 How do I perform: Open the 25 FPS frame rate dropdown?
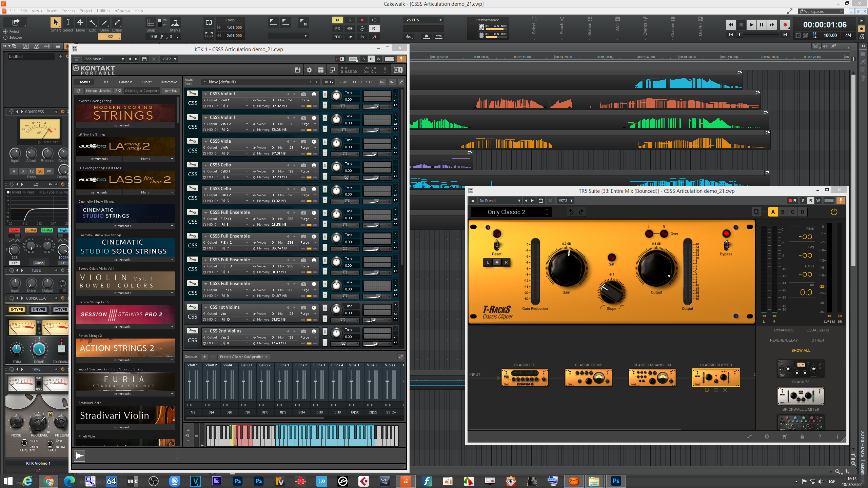tap(424, 20)
